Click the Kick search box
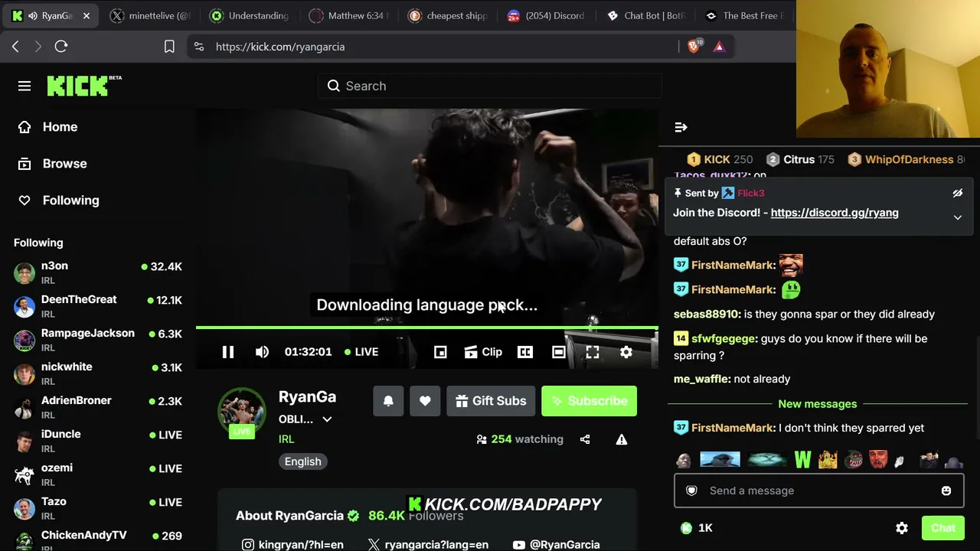The width and height of the screenshot is (980, 551). 490,86
